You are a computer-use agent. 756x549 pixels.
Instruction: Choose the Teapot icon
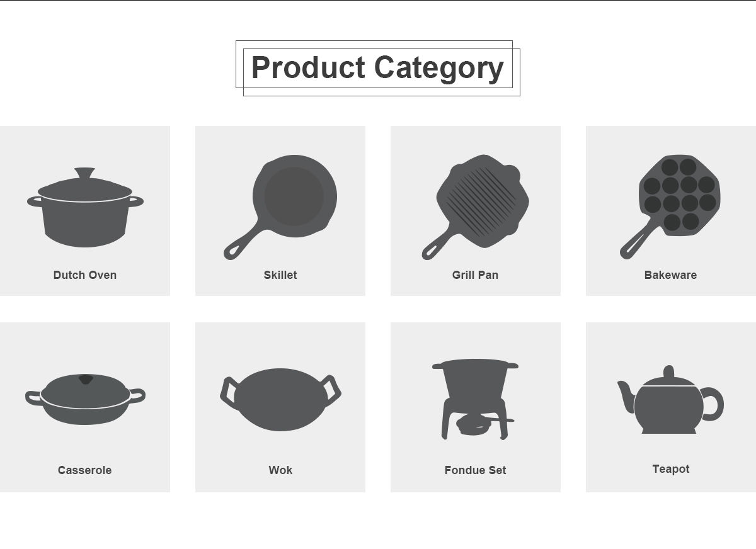[669, 403]
